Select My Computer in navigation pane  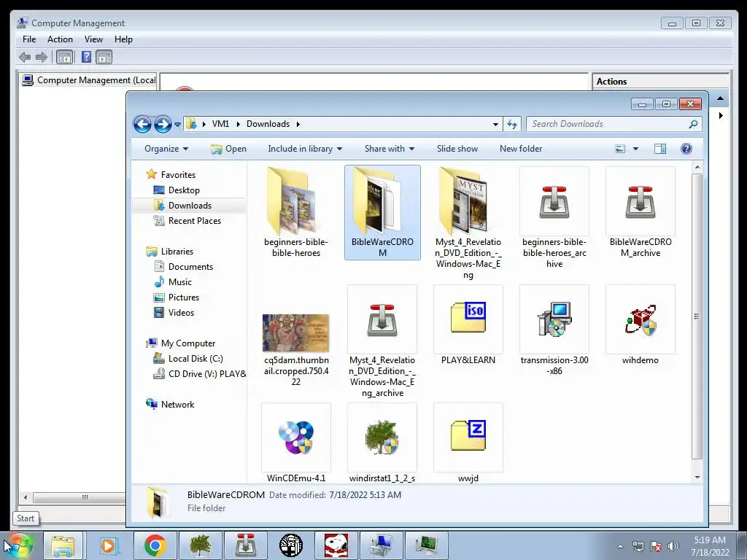[187, 343]
